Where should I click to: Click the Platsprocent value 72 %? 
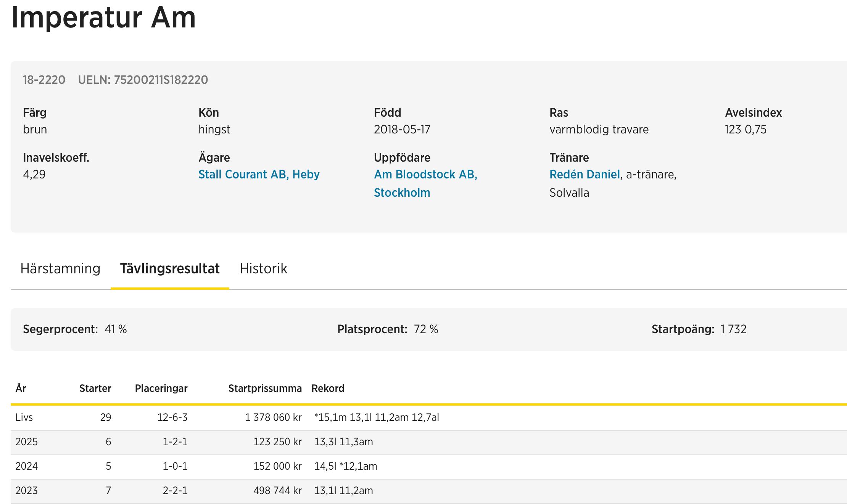(x=426, y=329)
